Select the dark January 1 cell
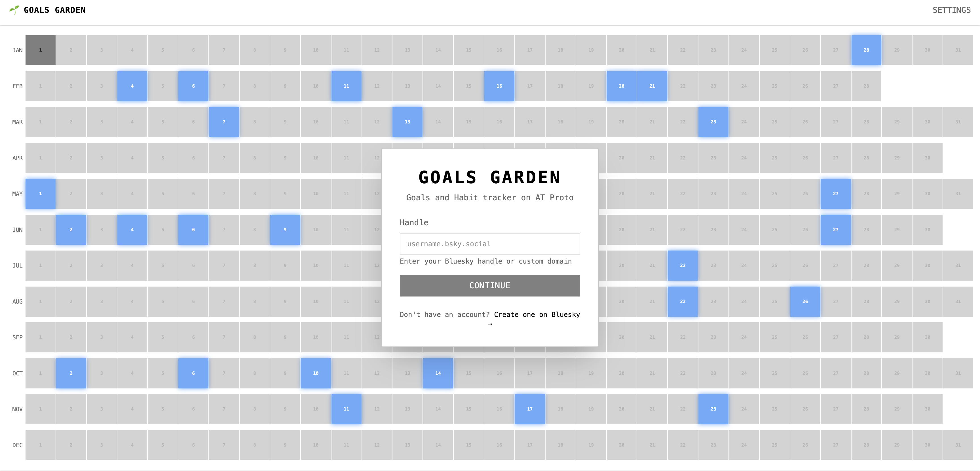The width and height of the screenshot is (980, 471). pos(40,50)
